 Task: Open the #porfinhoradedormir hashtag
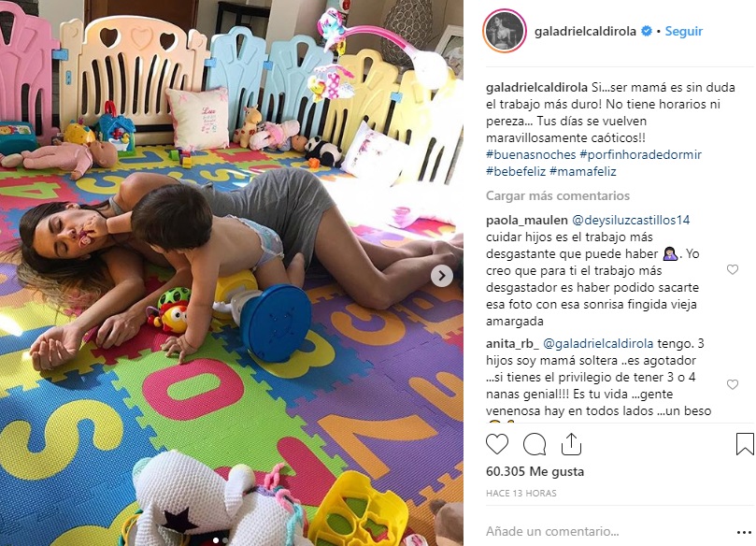[x=641, y=154]
